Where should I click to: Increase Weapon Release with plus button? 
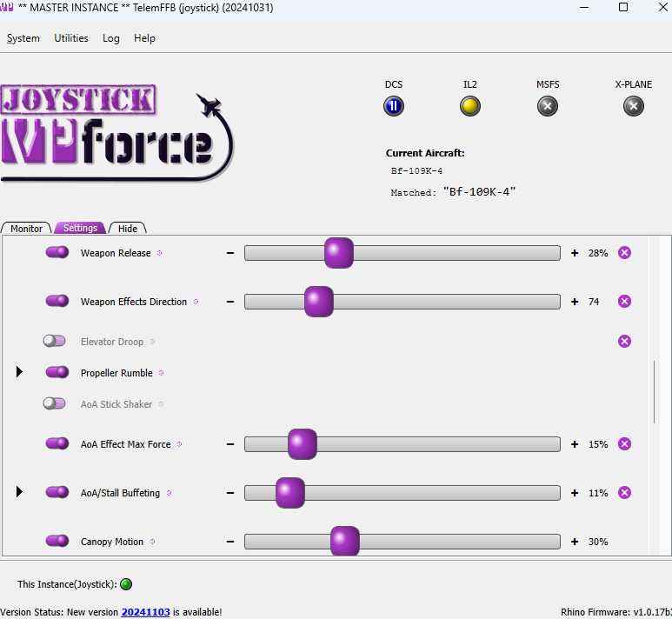tap(575, 253)
